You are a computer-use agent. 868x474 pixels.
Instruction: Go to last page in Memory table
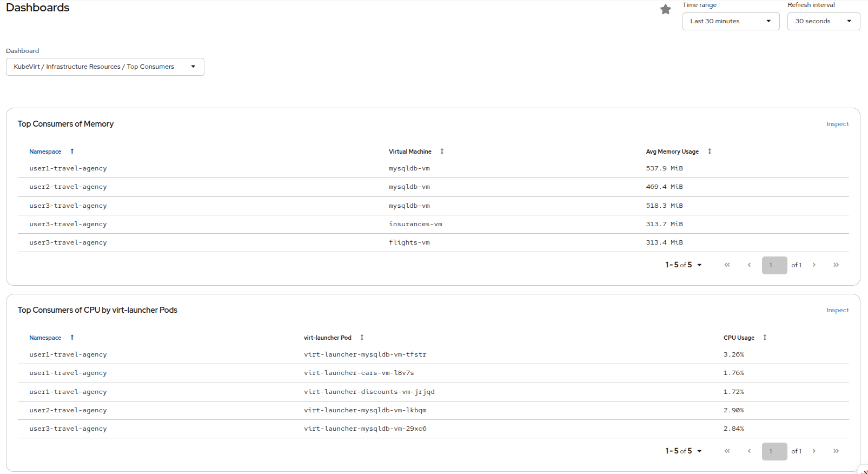click(836, 265)
